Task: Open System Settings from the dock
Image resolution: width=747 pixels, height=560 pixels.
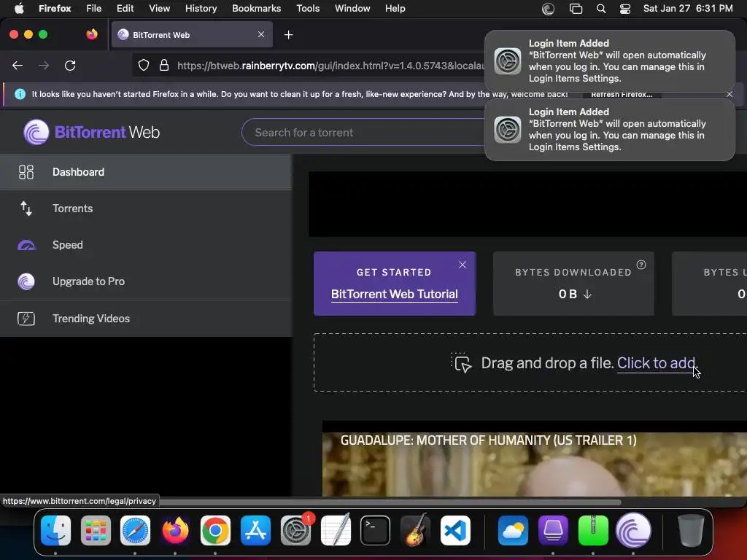Action: pyautogui.click(x=295, y=531)
